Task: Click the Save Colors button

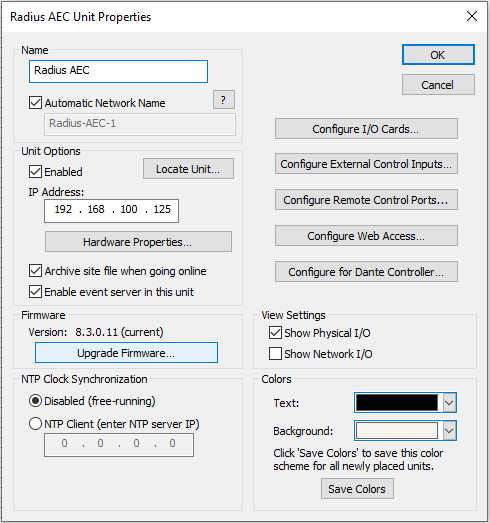Action: pos(357,489)
